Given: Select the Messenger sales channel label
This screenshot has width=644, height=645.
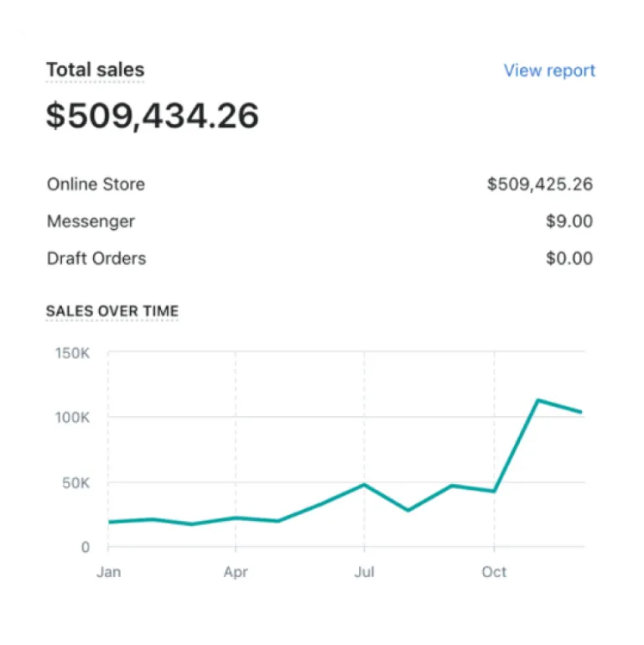Looking at the screenshot, I should pos(91,221).
